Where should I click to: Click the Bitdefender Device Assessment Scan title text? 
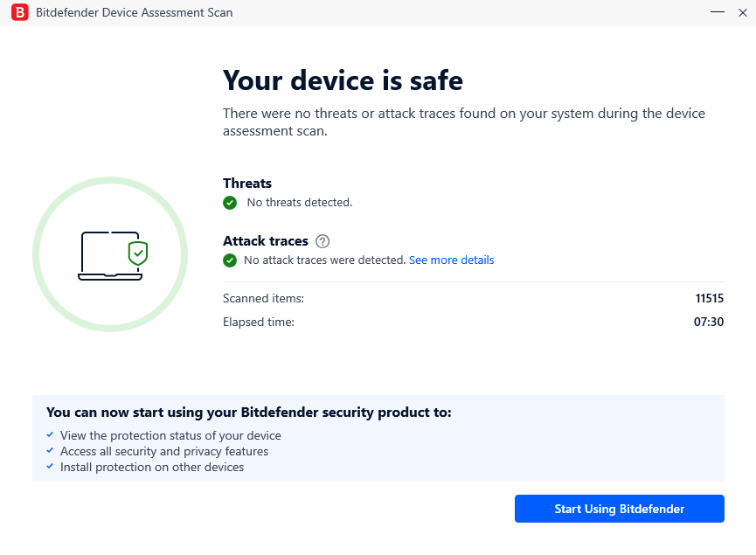coord(134,12)
